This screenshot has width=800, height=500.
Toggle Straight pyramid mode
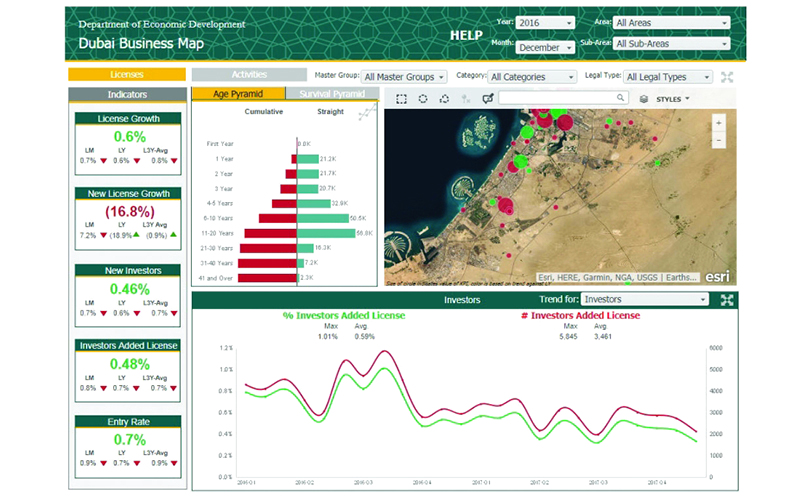click(x=331, y=112)
